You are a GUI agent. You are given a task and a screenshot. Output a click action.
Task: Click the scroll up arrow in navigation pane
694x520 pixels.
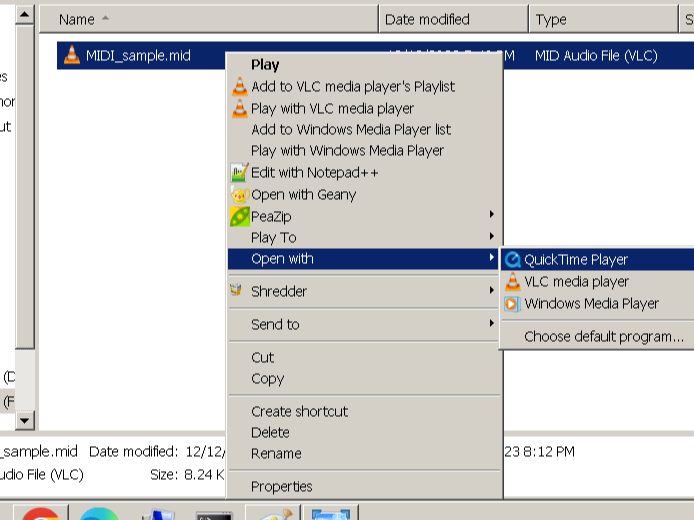coord(25,15)
